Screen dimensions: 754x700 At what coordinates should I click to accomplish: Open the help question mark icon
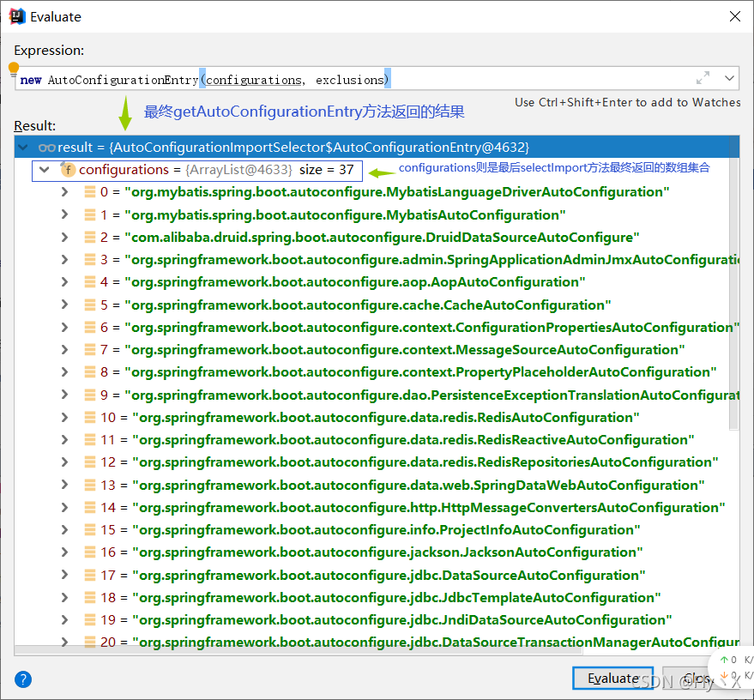[x=23, y=679]
